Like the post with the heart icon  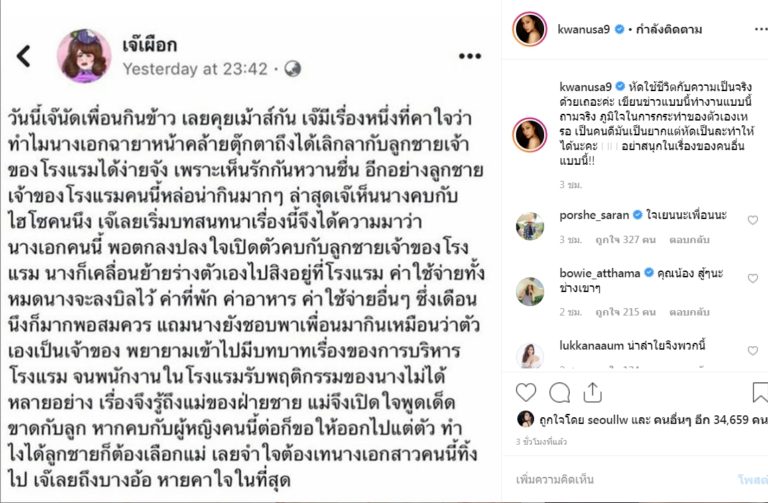click(x=526, y=392)
